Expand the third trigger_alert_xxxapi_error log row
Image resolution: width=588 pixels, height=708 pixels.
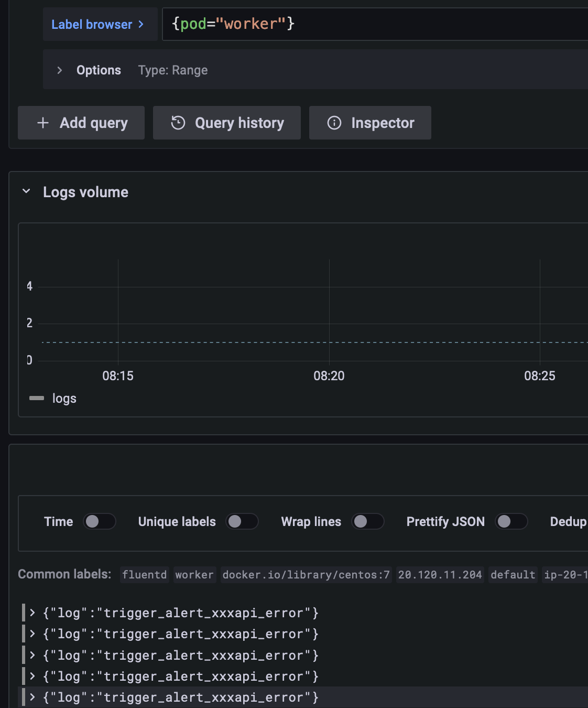pyautogui.click(x=32, y=655)
